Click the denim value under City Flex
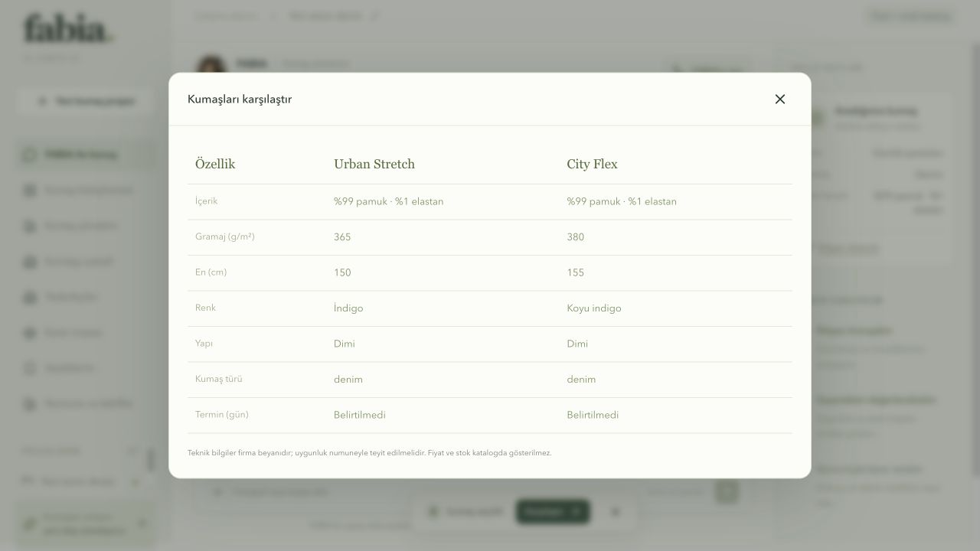Screen dimensions: 980x551 581,380
